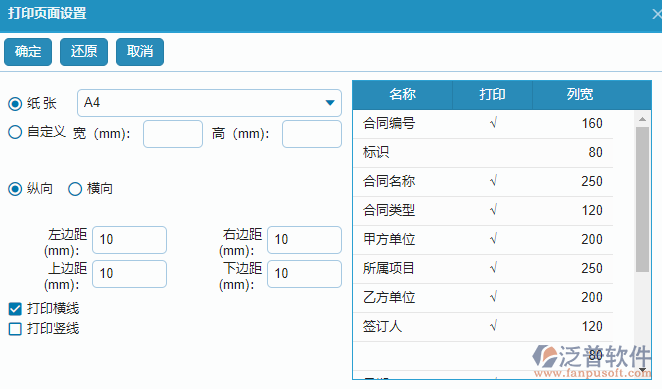
Task: Select the 所属项目 row name
Action: (388, 269)
